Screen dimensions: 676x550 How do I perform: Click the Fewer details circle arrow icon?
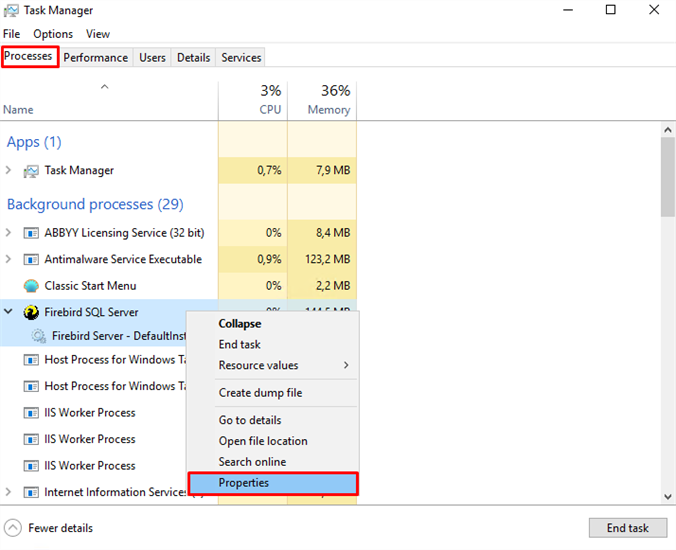click(13, 528)
